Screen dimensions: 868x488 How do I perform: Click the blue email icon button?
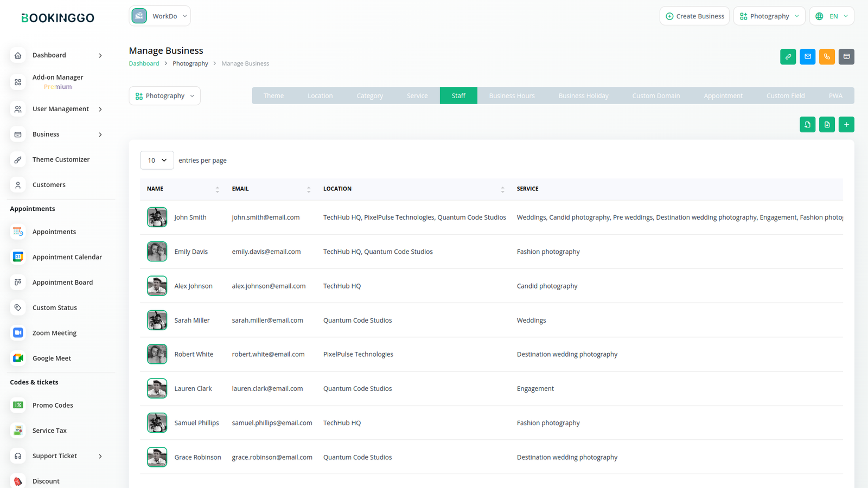[807, 56]
